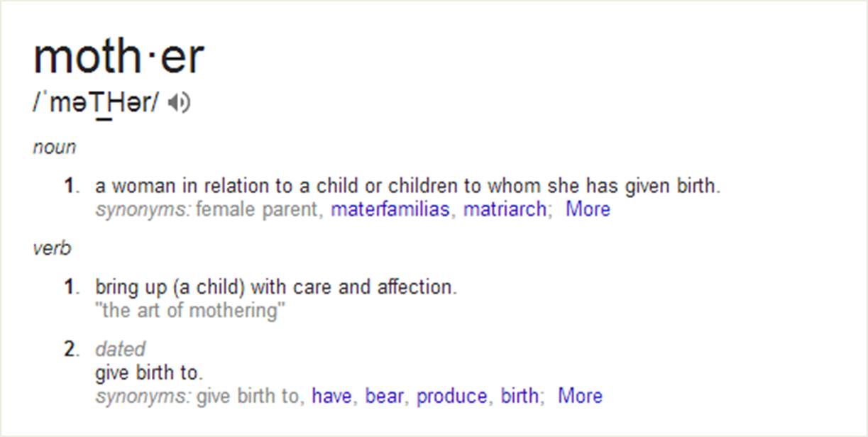Click the 'noun' part-of-speech label
The image size is (868, 437).
(54, 148)
